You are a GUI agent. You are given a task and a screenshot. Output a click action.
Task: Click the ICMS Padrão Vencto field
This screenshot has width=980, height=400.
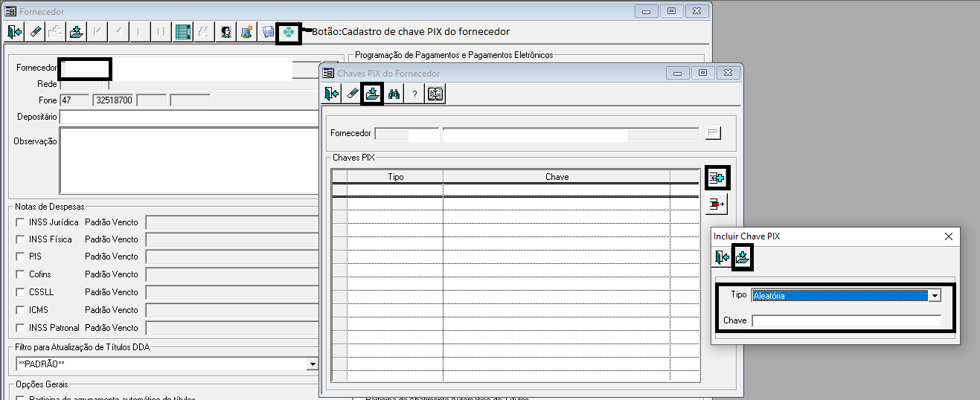(232, 311)
